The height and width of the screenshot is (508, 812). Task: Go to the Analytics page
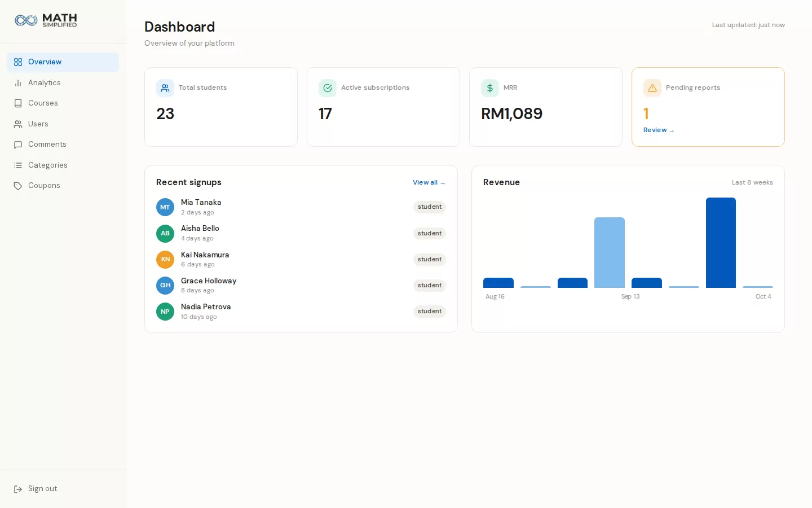click(x=63, y=83)
